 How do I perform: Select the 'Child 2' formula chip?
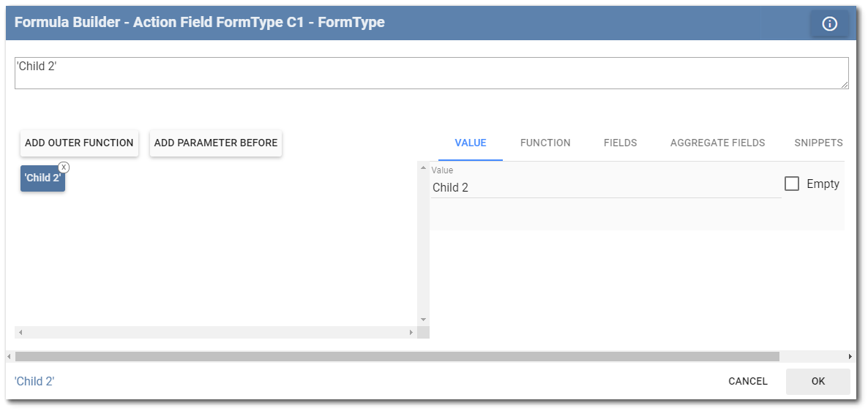(x=42, y=178)
